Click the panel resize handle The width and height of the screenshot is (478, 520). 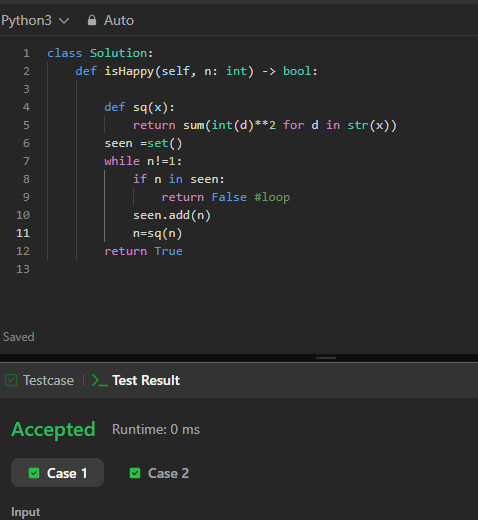pyautogui.click(x=326, y=358)
